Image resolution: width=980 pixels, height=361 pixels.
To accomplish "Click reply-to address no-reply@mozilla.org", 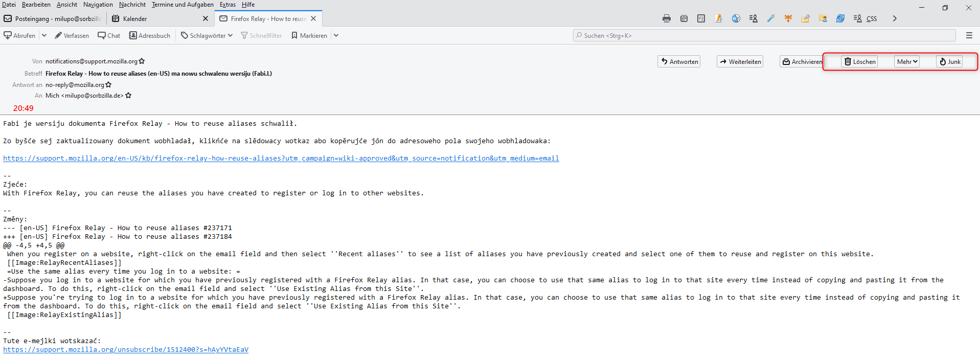I will pyautogui.click(x=75, y=85).
